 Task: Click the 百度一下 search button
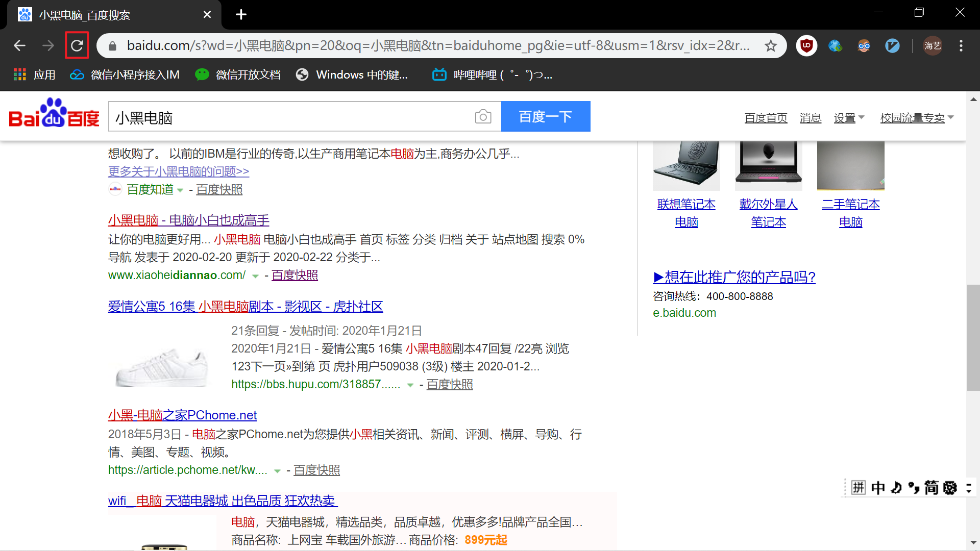(546, 116)
